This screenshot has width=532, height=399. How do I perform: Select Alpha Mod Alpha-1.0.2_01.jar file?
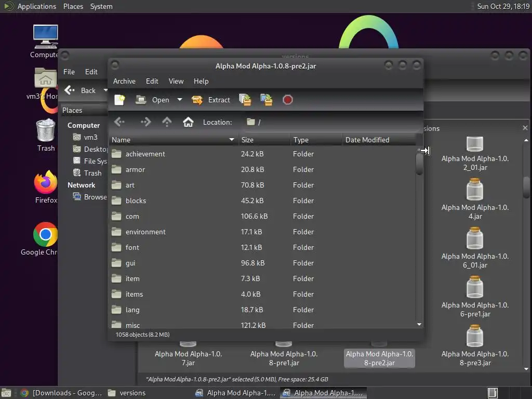(475, 154)
